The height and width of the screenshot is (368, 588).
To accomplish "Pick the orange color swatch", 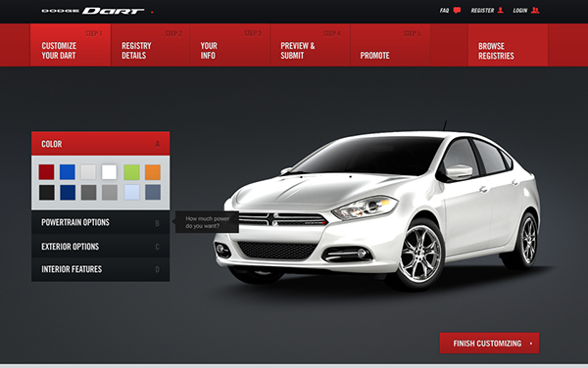I will tap(153, 172).
